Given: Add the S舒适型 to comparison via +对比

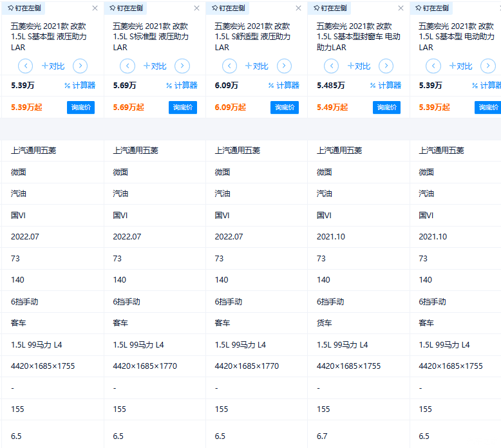Looking at the screenshot, I should (256, 66).
